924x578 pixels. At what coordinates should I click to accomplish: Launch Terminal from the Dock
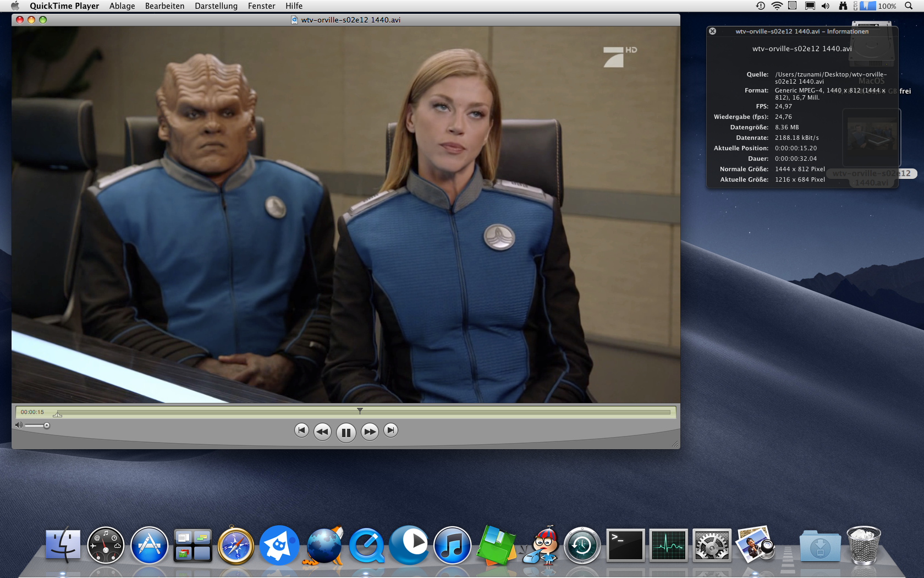coord(625,546)
